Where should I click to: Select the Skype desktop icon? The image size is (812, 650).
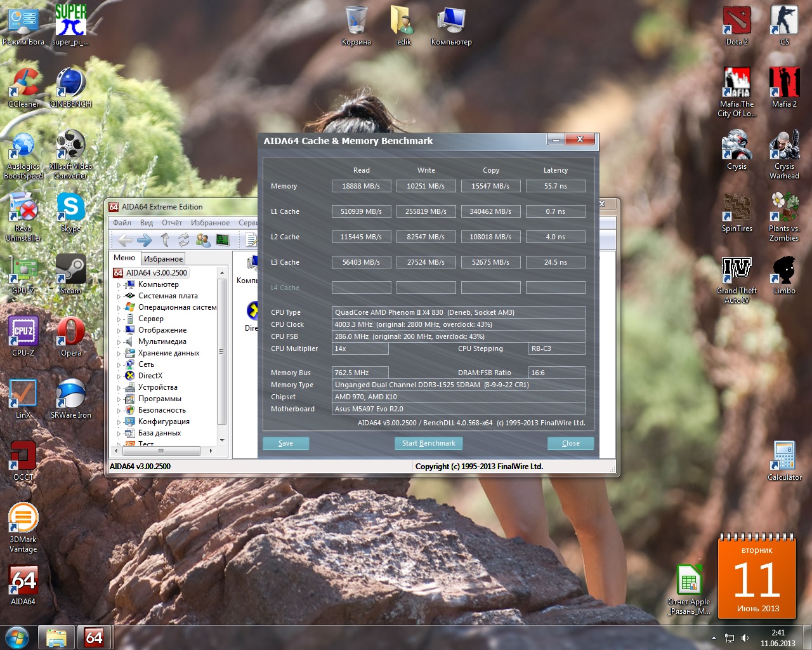70,212
